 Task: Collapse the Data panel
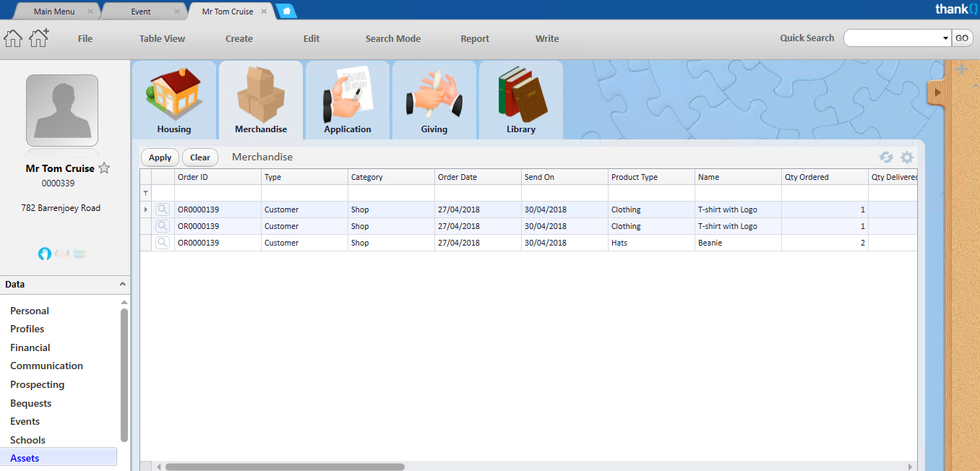coord(123,285)
